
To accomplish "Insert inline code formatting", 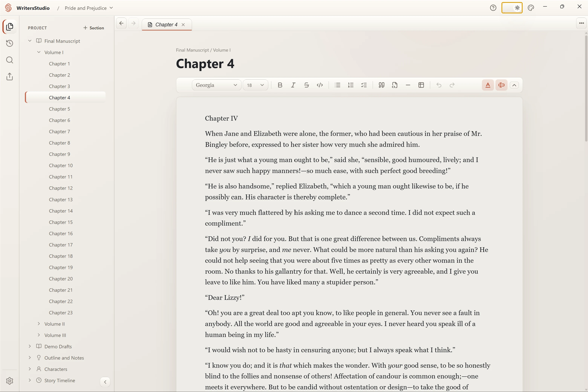I will tap(320, 85).
